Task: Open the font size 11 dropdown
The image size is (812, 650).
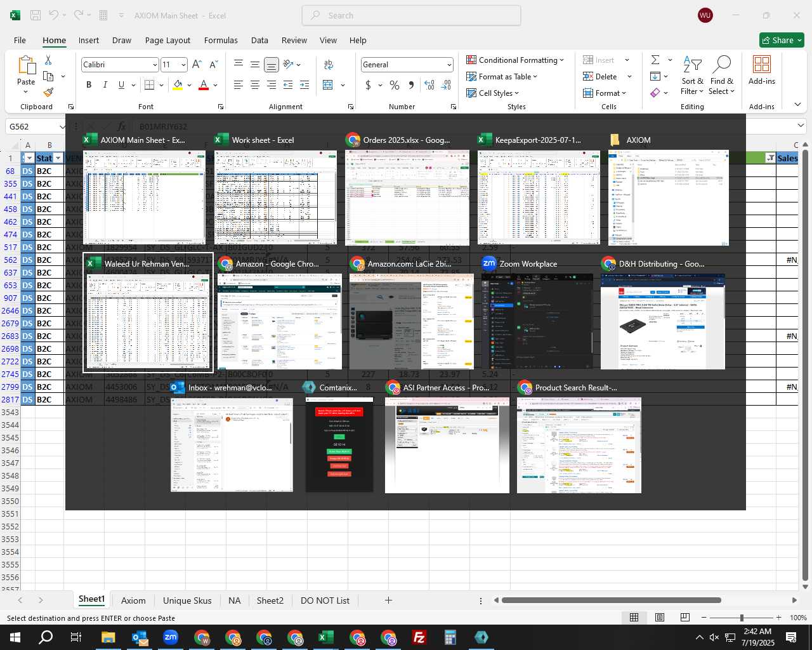Action: tap(183, 65)
